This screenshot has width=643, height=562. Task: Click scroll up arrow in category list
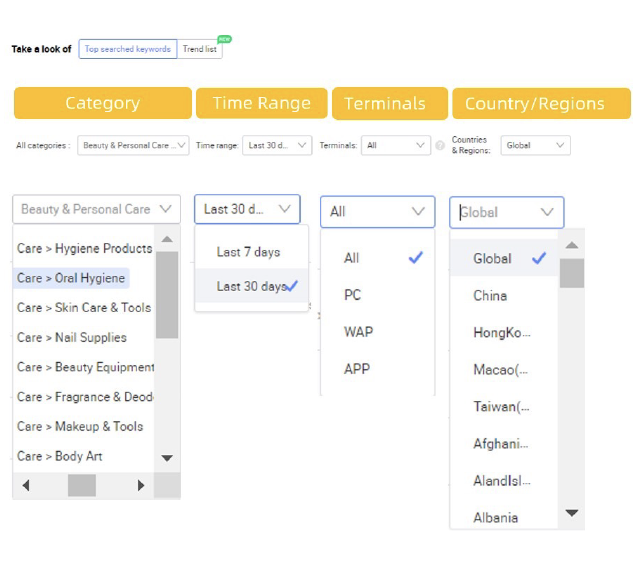click(x=167, y=240)
